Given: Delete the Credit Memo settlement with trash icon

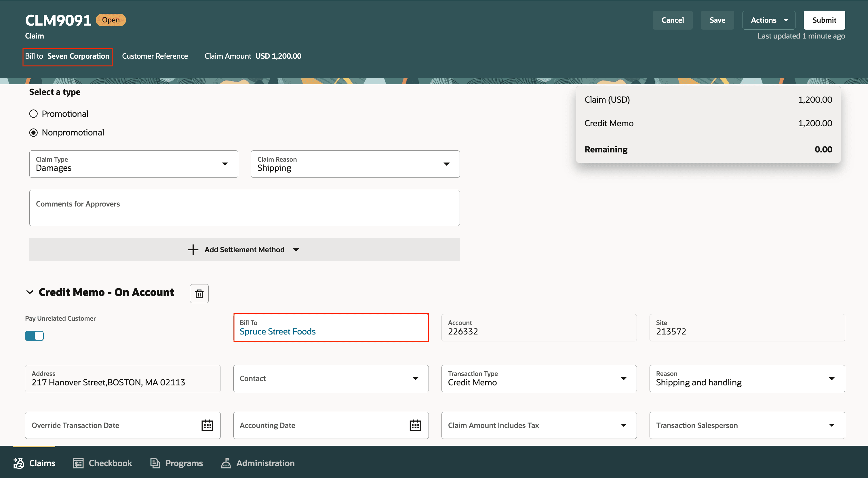Looking at the screenshot, I should pos(199,294).
